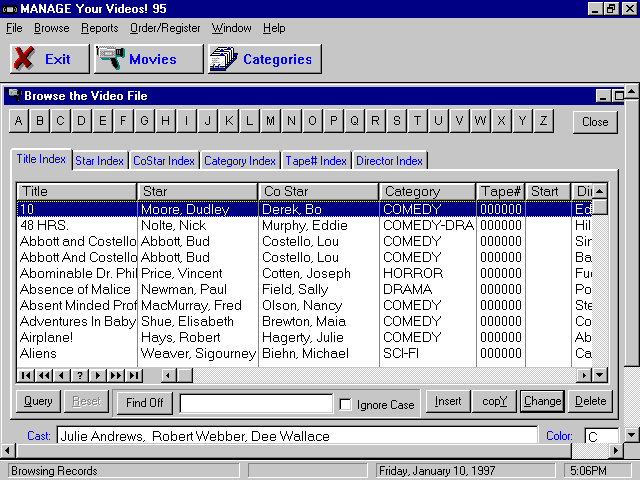The width and height of the screenshot is (640, 480).
Task: Switch to the Director Index tab
Action: click(389, 161)
